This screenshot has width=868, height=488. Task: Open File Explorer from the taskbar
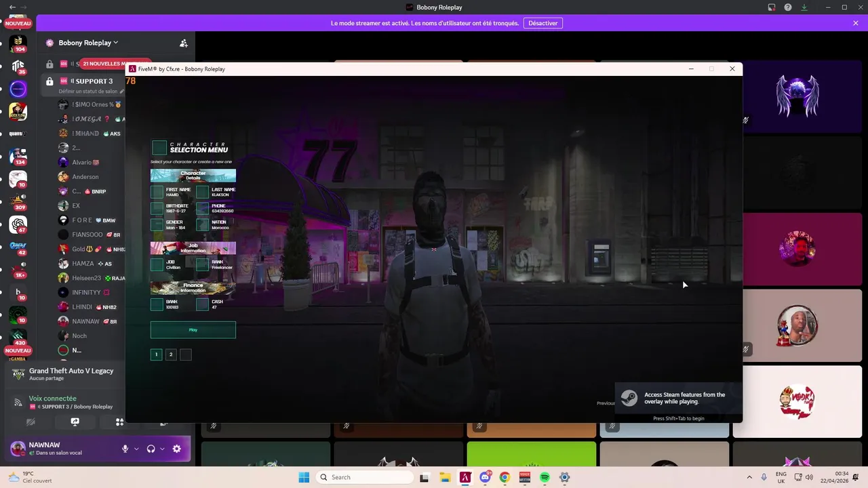[x=445, y=477]
